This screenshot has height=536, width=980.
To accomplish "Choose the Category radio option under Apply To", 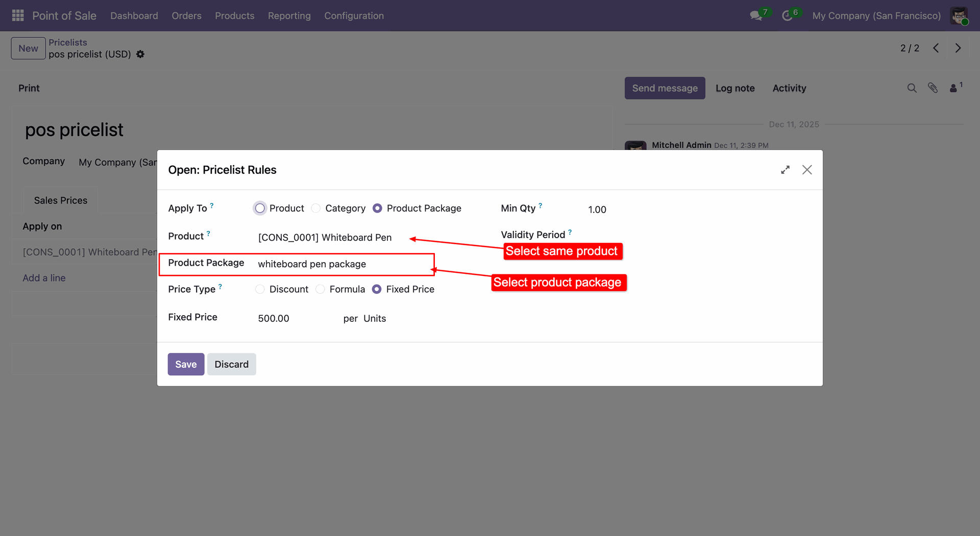I will [x=316, y=208].
